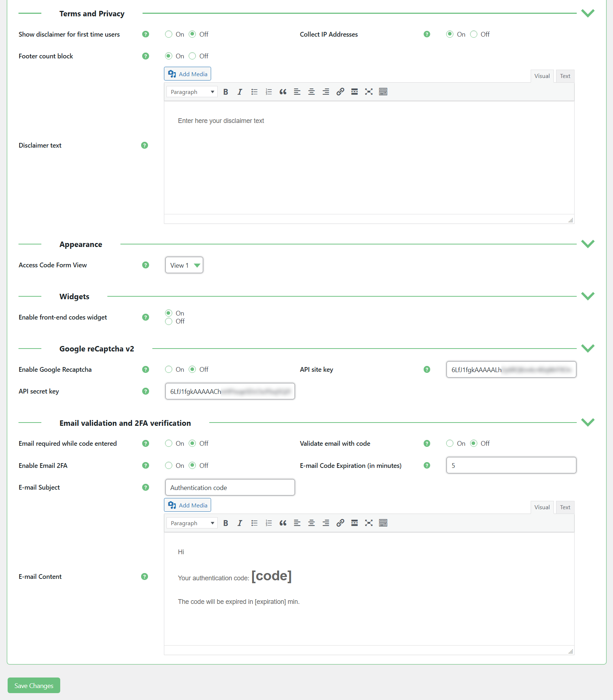Click help icon beside Collect IP Addresses
Screen dimensions: 613x700
click(427, 34)
